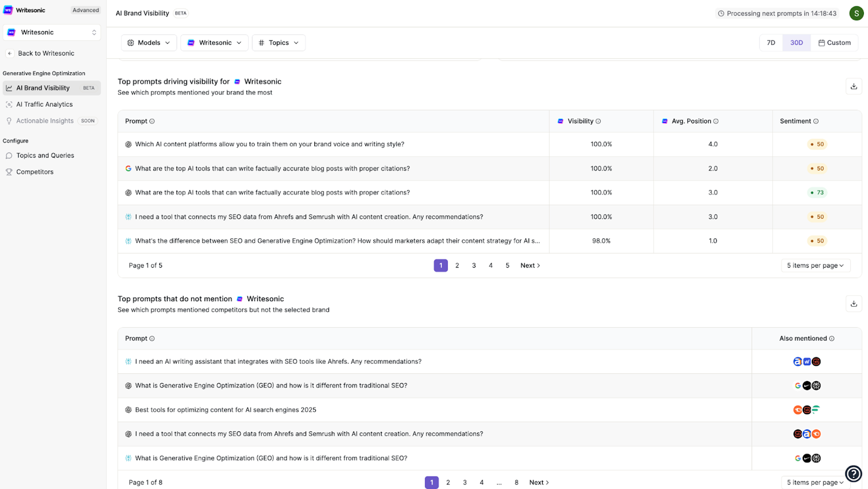Image resolution: width=868 pixels, height=489 pixels.
Task: Click the clock icon beside Processing next prompts
Action: tap(721, 14)
